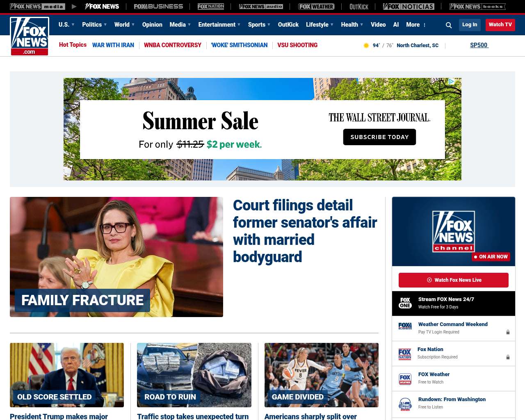Read Americans sharply split over headline
The height and width of the screenshot is (420, 525).
click(x=310, y=416)
